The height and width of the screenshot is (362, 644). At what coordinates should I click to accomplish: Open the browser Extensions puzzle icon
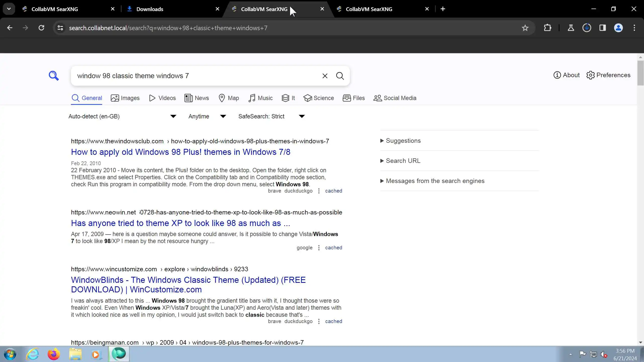(547, 28)
